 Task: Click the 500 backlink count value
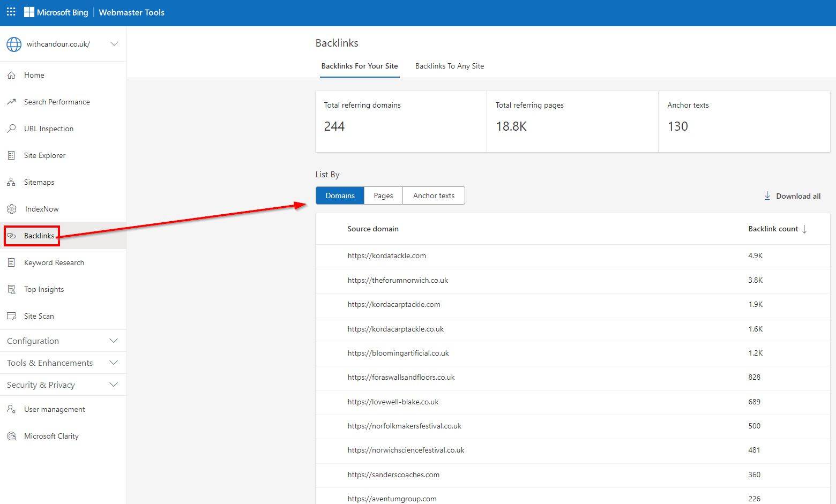coord(755,426)
